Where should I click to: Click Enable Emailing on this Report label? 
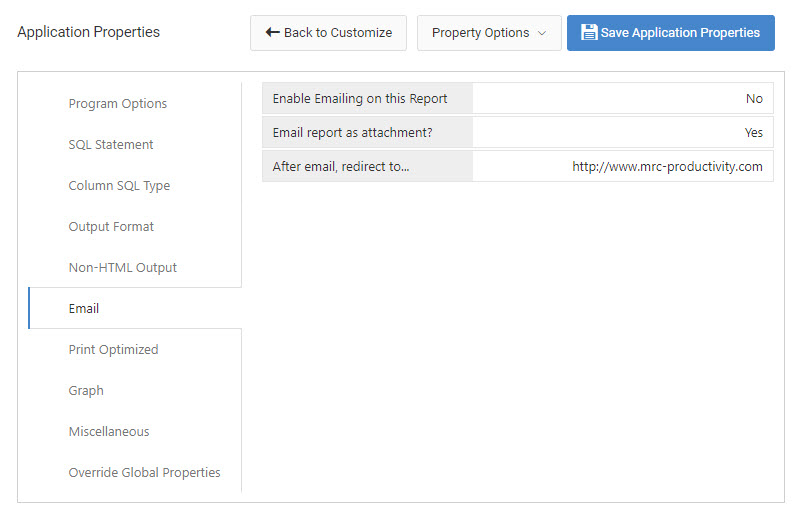coord(360,98)
